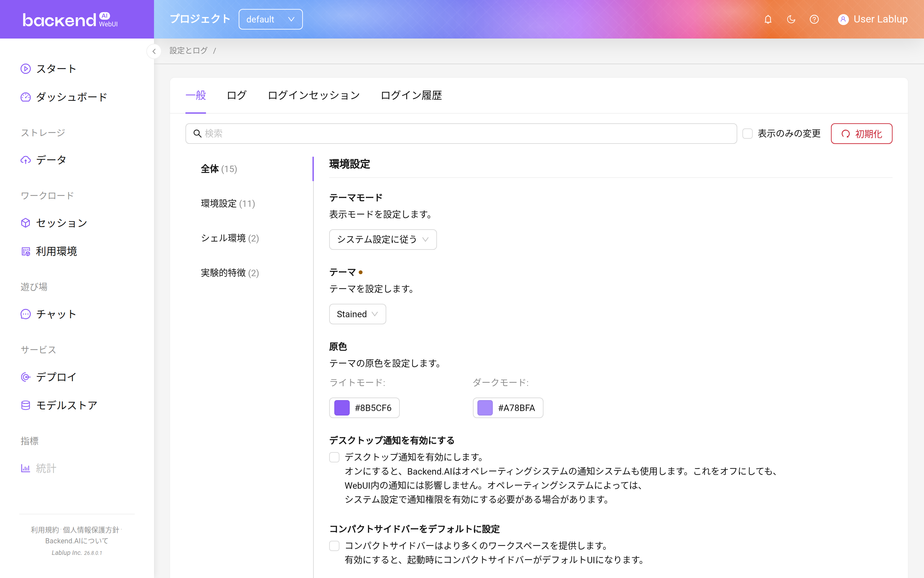Open the テーマモード システム設定に従う dropdown
This screenshot has height=578, width=924.
[x=383, y=239]
